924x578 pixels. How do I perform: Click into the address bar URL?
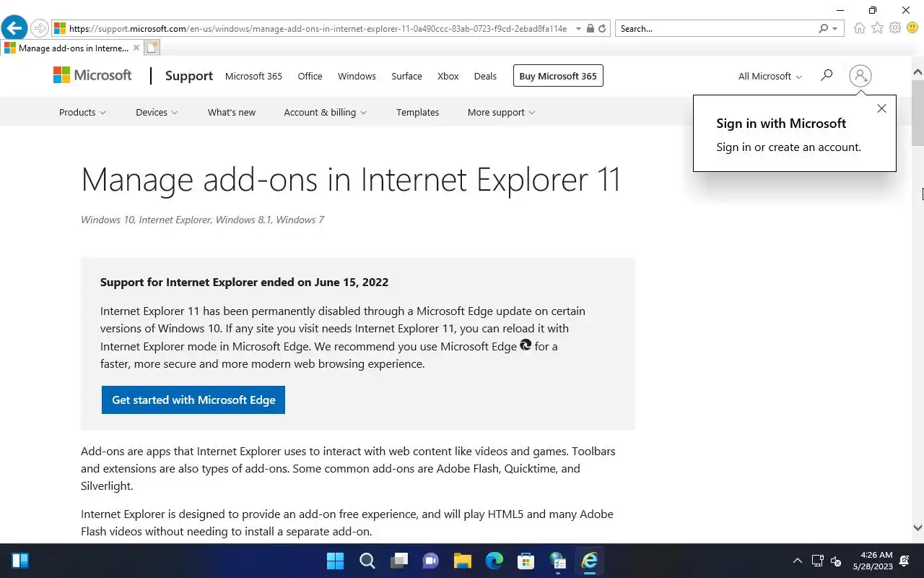tap(318, 29)
